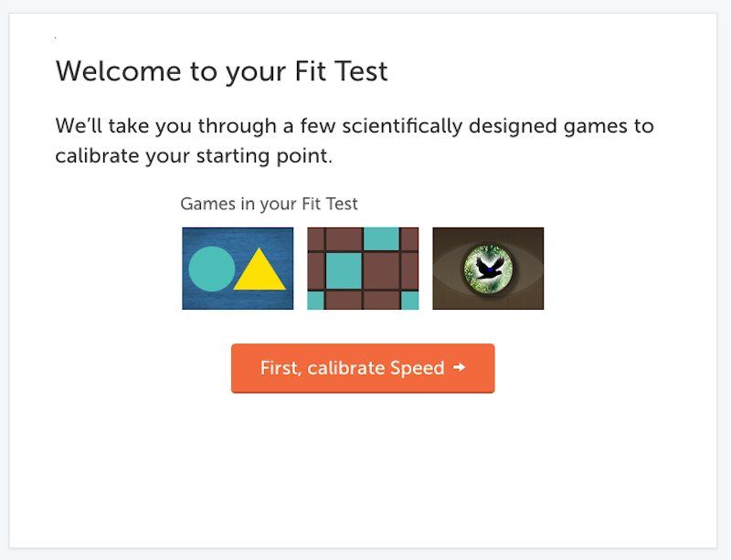Click the black bird icon inside the eye

490,268
